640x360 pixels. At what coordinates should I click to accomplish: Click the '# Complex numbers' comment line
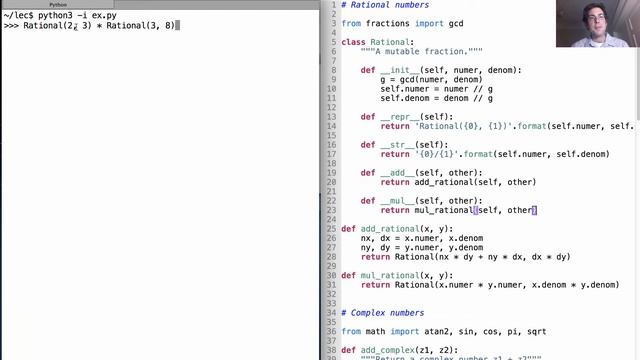382,313
